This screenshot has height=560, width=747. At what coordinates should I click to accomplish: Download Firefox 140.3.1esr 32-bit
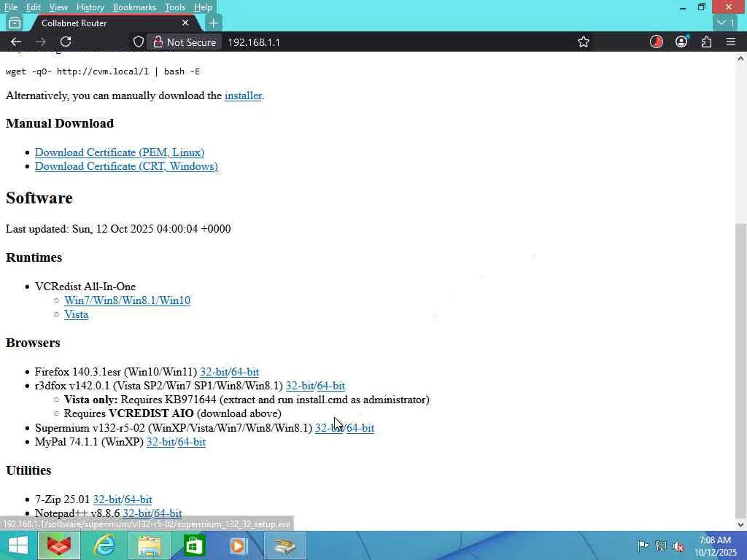[x=214, y=372]
